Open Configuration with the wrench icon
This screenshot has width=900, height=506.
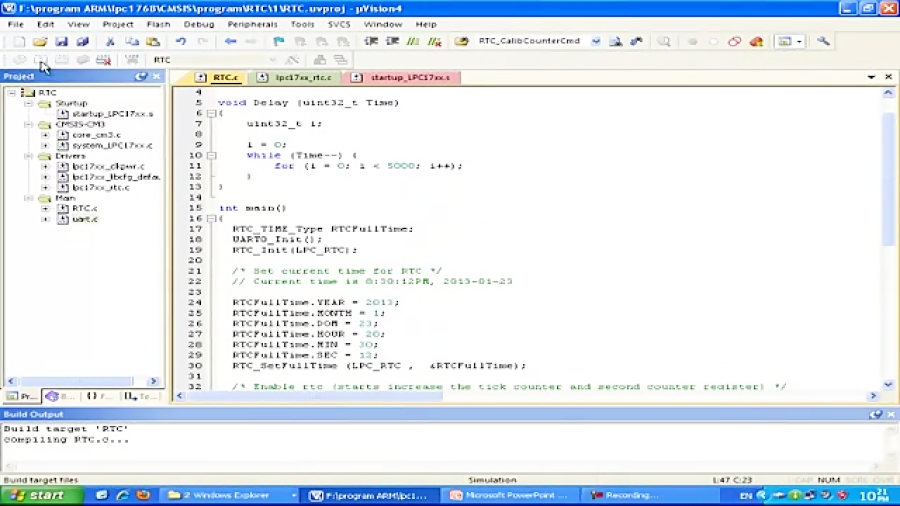[823, 42]
